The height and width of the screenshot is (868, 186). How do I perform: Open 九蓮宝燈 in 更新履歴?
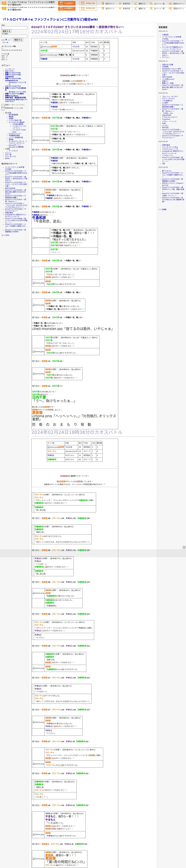165,35
